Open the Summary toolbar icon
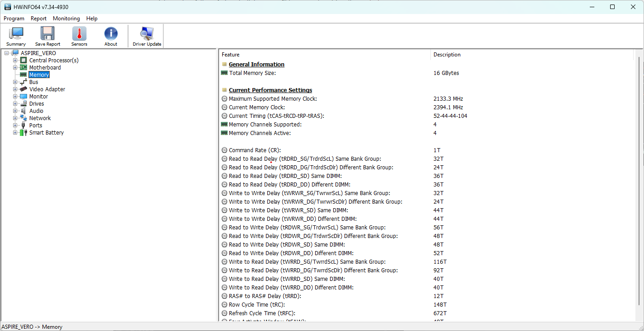This screenshot has width=644, height=331. pyautogui.click(x=16, y=36)
